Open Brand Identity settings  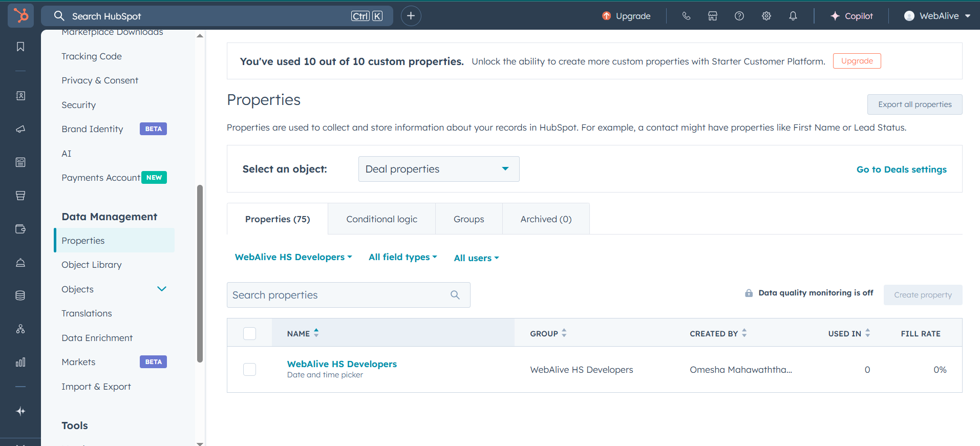[92, 129]
